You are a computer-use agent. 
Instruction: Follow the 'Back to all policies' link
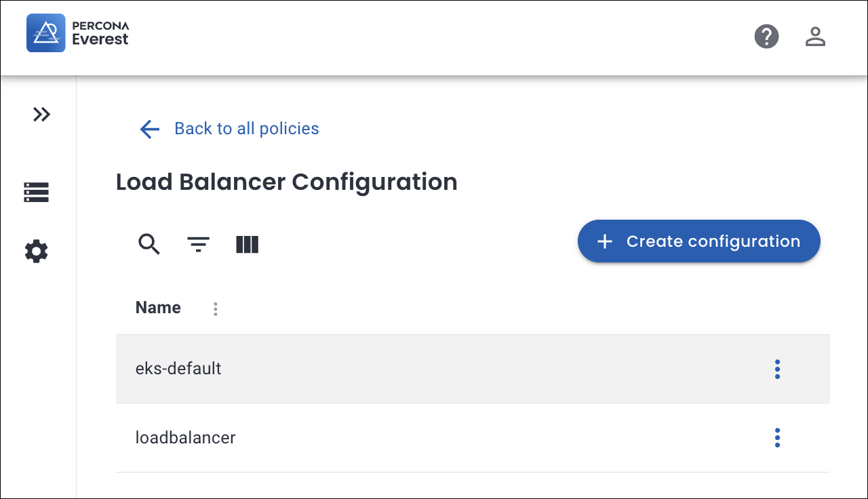[x=246, y=129]
